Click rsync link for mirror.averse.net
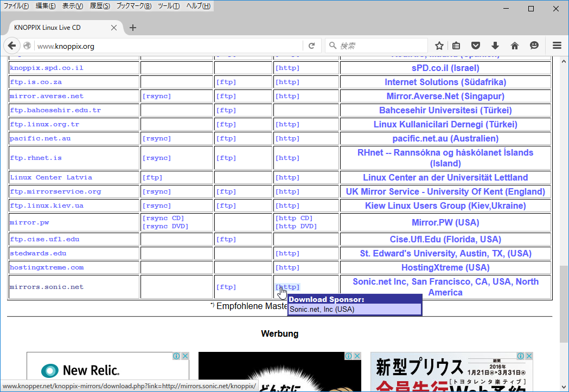The height and width of the screenshot is (392, 569). 156,96
